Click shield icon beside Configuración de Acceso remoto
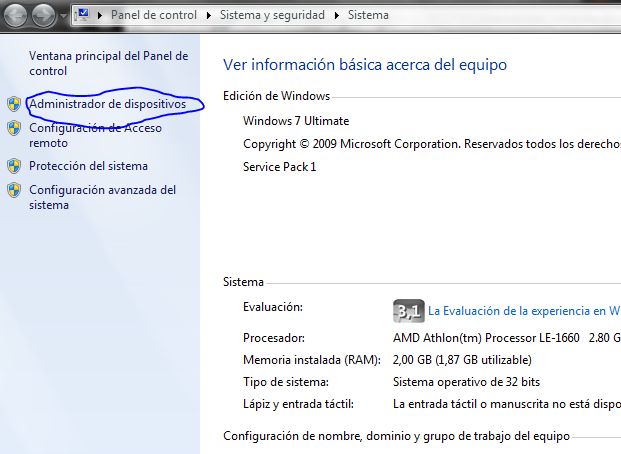621x454 pixels. click(x=14, y=128)
